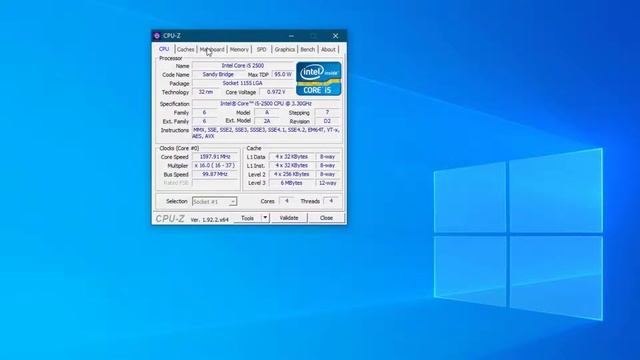Click the Tools button
The width and height of the screenshot is (640, 360).
point(247,218)
